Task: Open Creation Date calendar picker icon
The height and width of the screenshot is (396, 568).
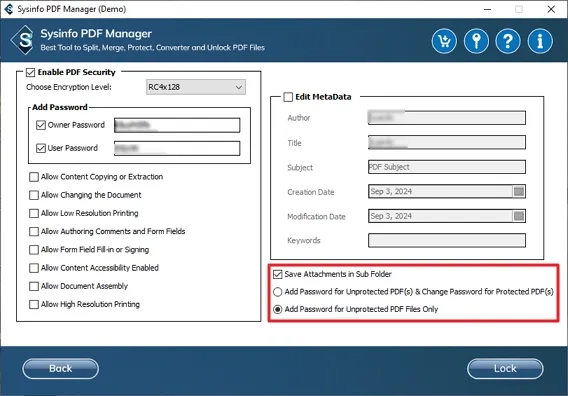Action: (x=519, y=191)
